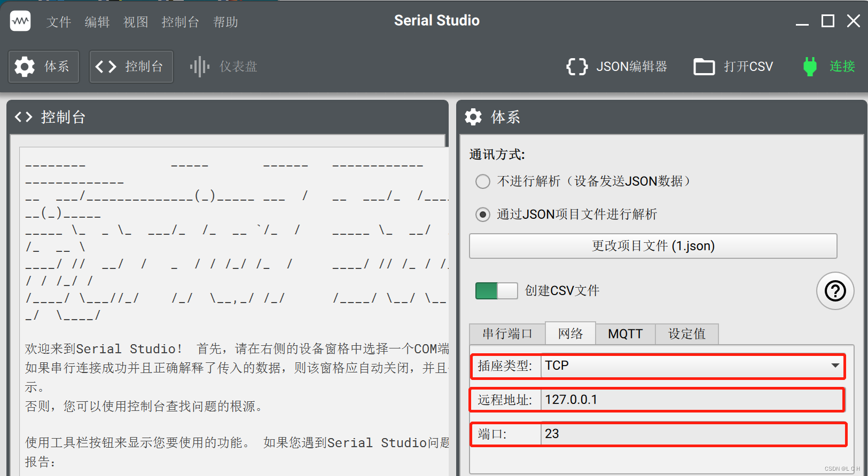Switch to the MQTT tab
Image resolution: width=868 pixels, height=476 pixels.
625,334
